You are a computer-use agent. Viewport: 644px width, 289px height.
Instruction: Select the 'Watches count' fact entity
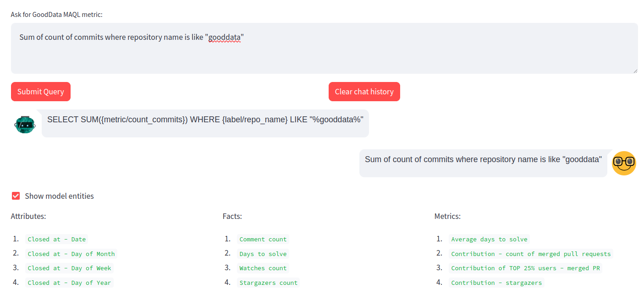point(263,268)
